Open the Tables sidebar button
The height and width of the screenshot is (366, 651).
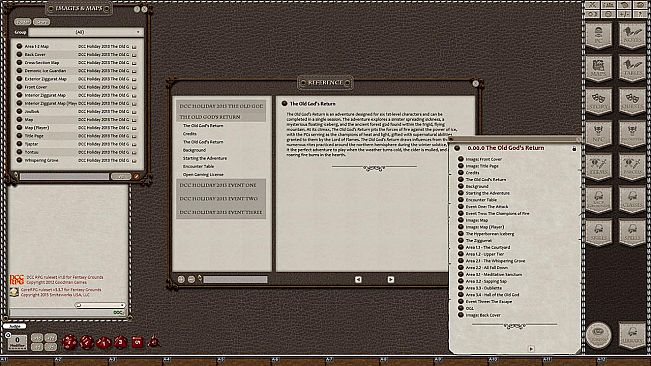coord(632,68)
